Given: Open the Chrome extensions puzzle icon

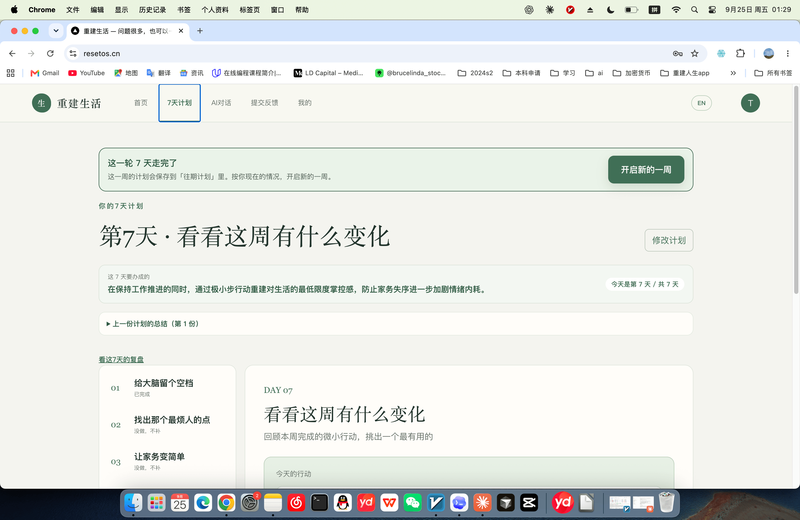Looking at the screenshot, I should 740,54.
